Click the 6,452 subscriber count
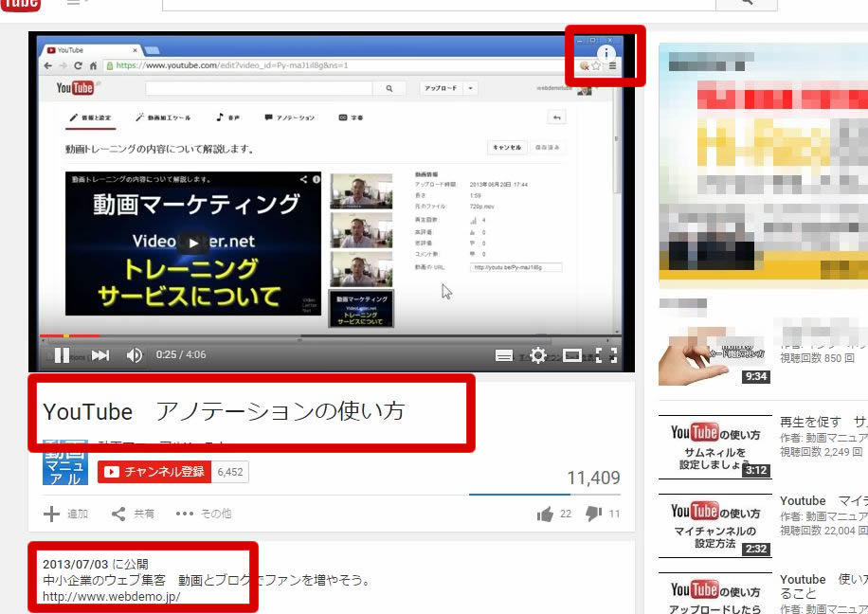Screen dimensions: 868x614 (x=230, y=472)
